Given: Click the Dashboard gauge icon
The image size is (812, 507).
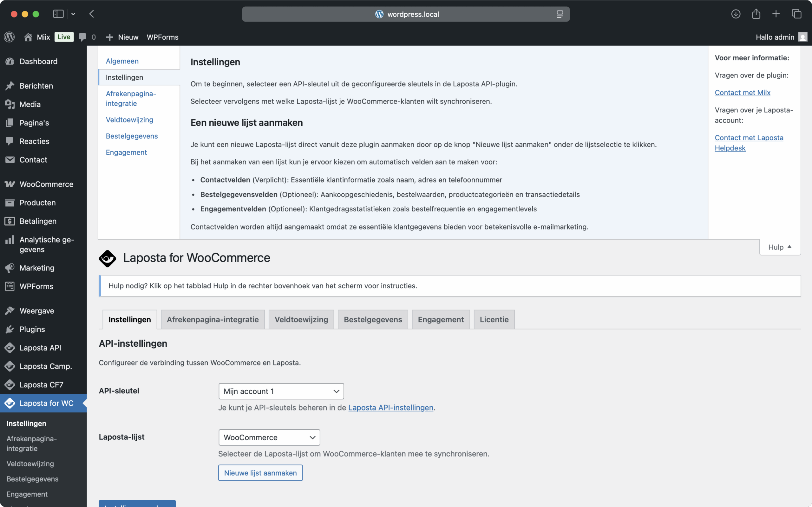Looking at the screenshot, I should 10,61.
